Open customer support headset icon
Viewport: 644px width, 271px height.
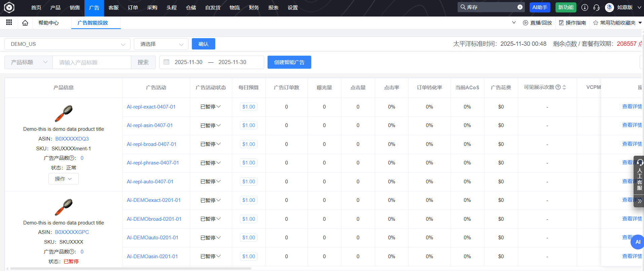(596, 7)
